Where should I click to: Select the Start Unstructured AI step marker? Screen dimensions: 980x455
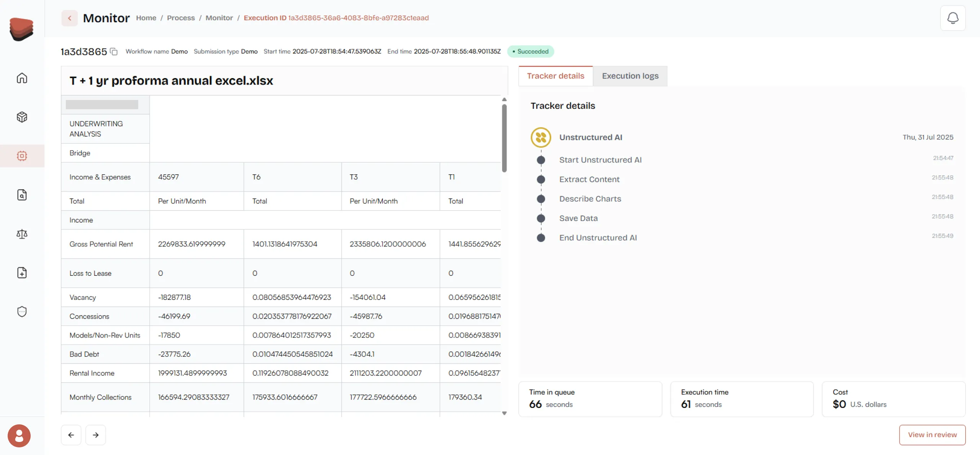coord(541,160)
